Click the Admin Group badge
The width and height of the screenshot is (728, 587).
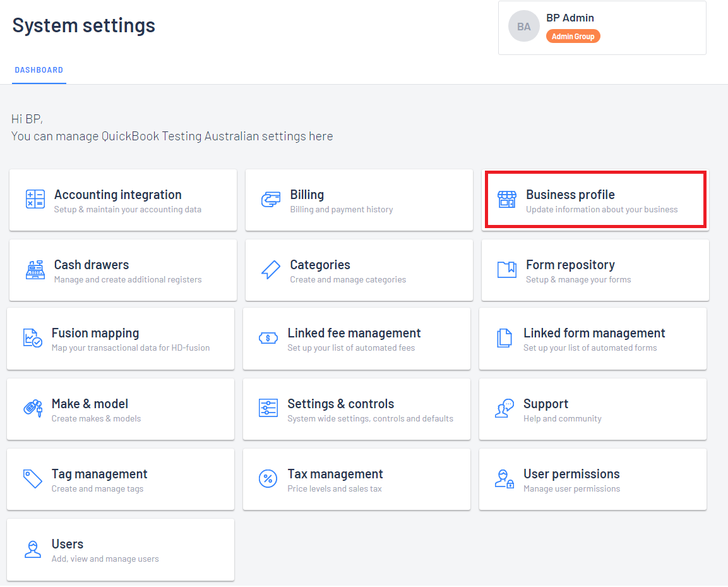573,37
